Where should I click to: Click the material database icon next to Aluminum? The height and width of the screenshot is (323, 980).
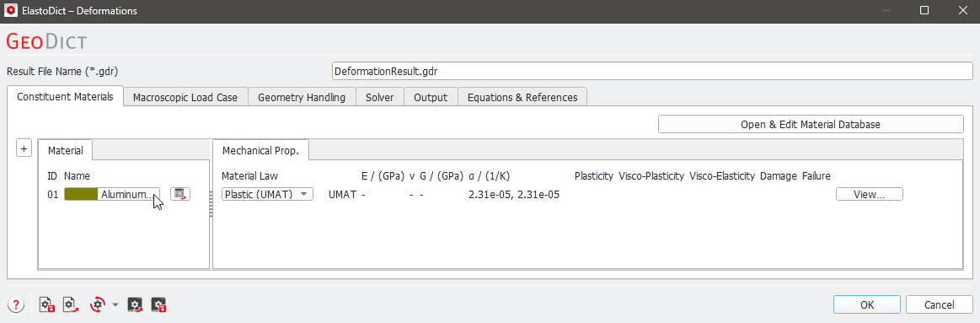pyautogui.click(x=180, y=194)
